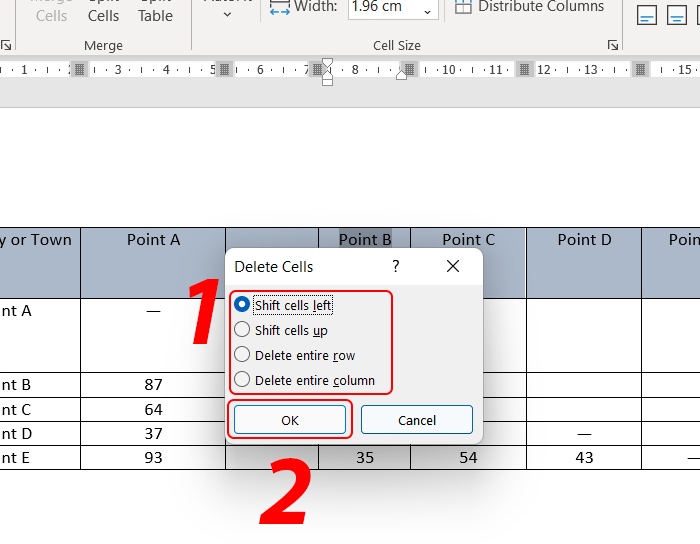Decrease column width with the spinner arrow
The width and height of the screenshot is (700, 544).
tap(428, 12)
